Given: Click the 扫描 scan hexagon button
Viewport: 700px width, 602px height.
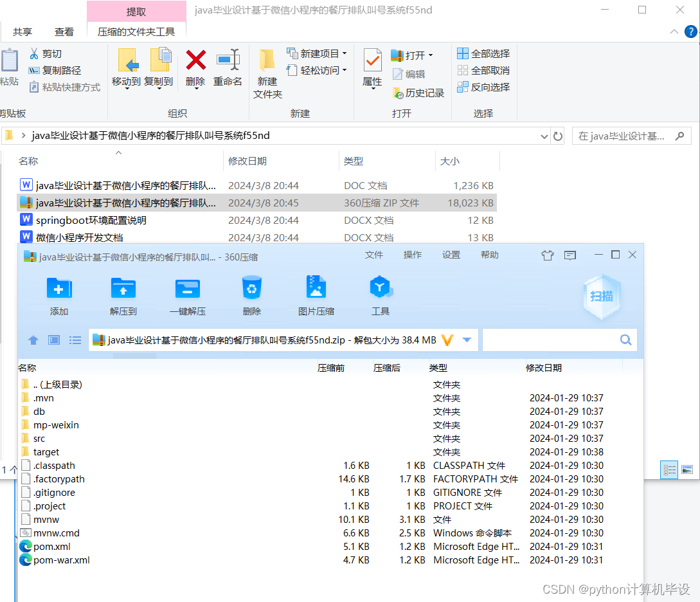Looking at the screenshot, I should click(x=602, y=296).
